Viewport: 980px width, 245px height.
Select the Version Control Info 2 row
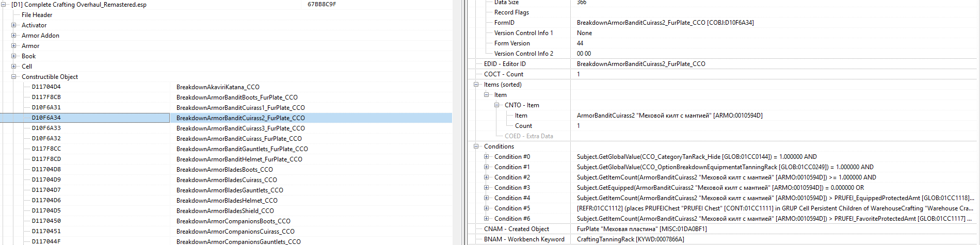pos(523,54)
